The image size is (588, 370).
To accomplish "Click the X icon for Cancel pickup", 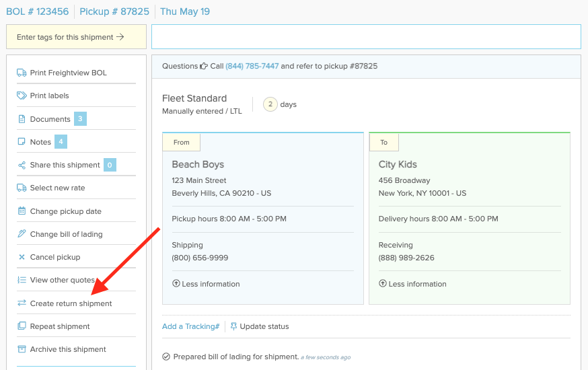I will [22, 257].
